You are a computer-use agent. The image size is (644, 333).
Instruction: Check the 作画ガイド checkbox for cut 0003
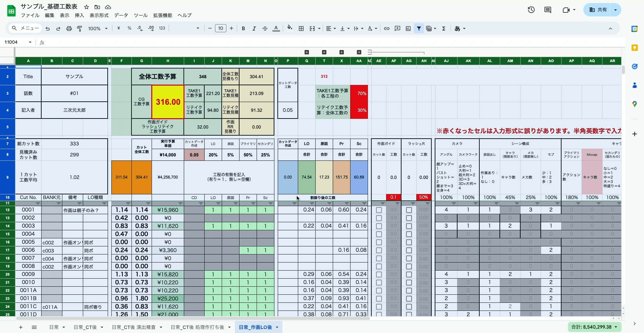[x=379, y=226]
